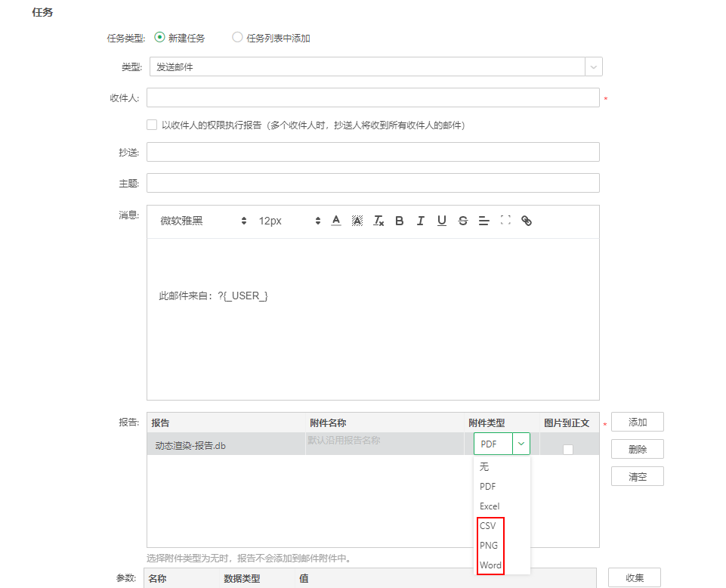Toggle the fullscreen editor icon
This screenshot has width=726, height=588.
(505, 220)
